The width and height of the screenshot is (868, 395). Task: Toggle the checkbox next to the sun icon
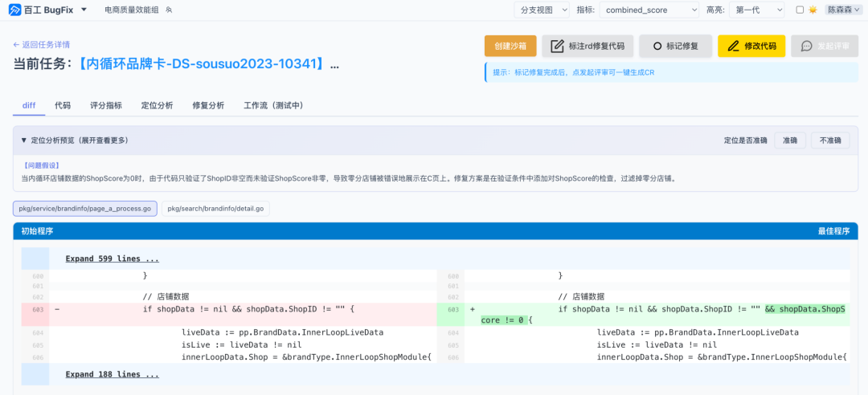800,10
